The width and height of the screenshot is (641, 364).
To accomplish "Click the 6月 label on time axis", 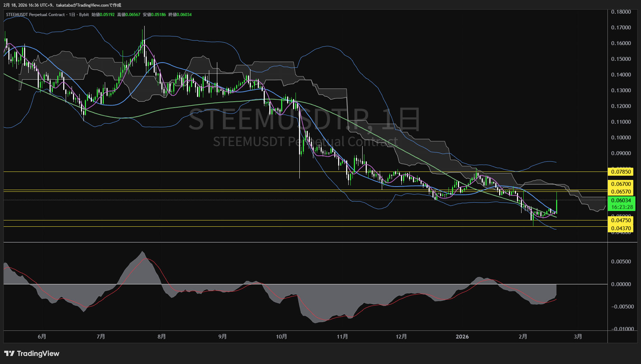I will [42, 336].
